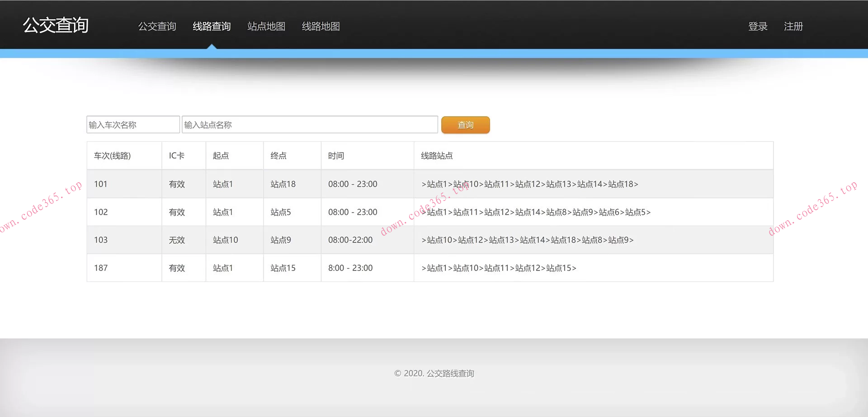Focus the 输入车次名称 input field

click(133, 125)
